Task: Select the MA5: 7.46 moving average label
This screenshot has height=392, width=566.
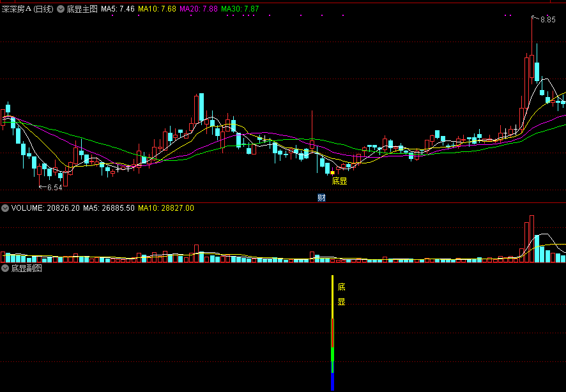Action: pyautogui.click(x=118, y=9)
